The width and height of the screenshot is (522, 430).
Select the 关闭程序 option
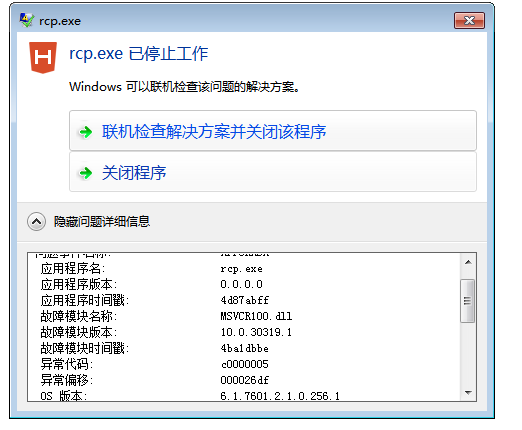click(273, 172)
